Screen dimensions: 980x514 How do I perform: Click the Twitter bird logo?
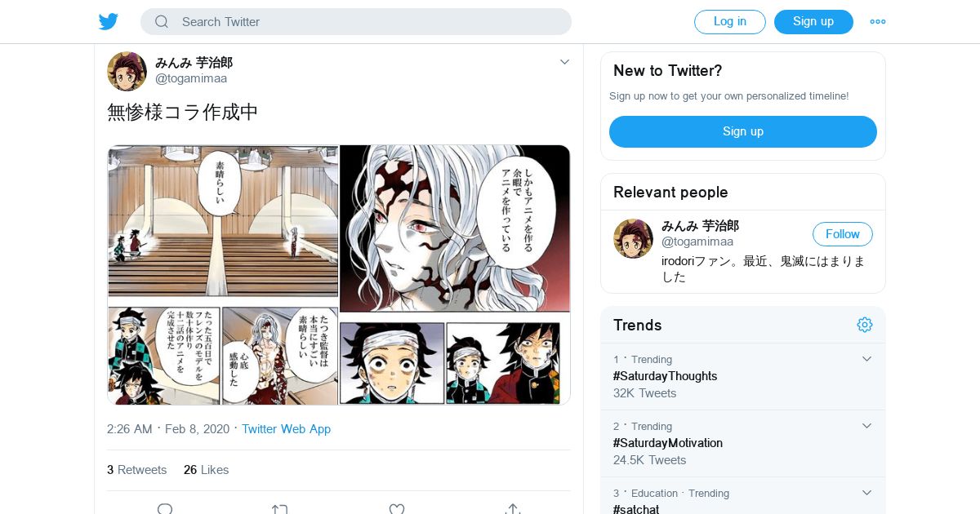click(x=109, y=22)
